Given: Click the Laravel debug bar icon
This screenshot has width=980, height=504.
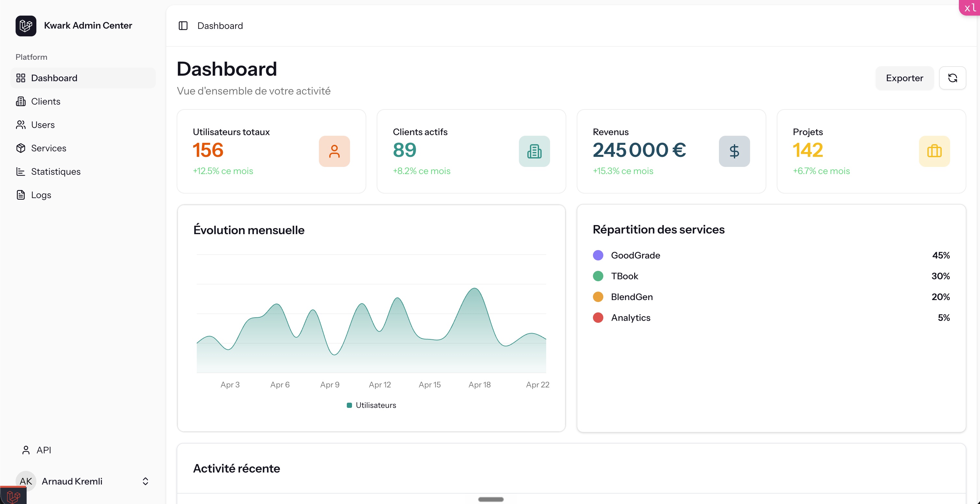Looking at the screenshot, I should tap(13, 496).
